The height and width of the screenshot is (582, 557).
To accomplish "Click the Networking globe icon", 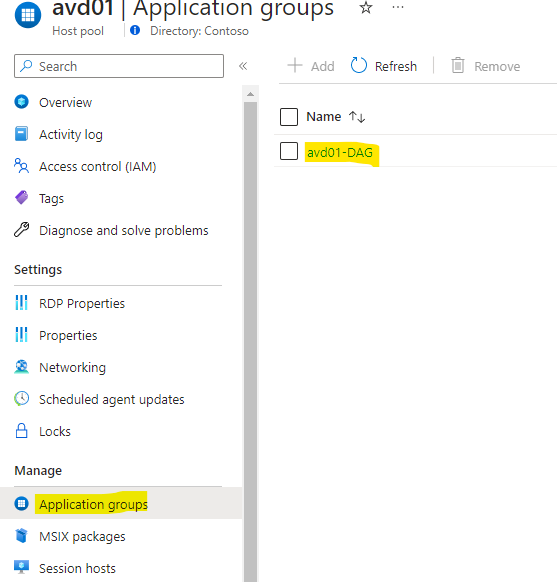I will point(22,367).
